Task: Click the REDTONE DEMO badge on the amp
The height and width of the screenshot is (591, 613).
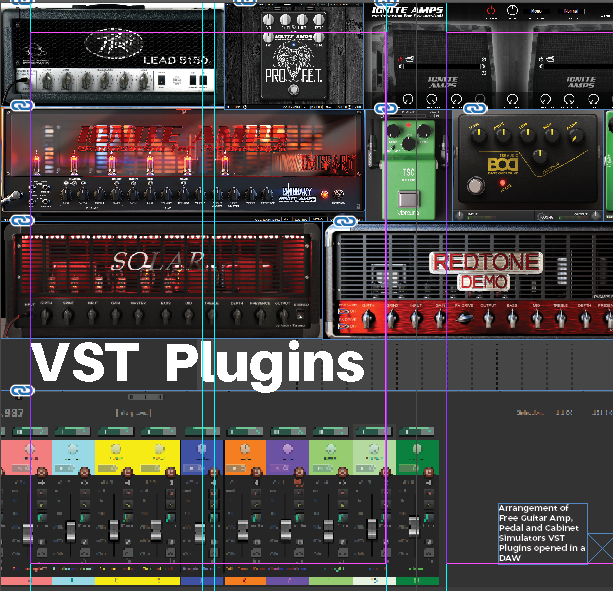Action: tap(486, 271)
